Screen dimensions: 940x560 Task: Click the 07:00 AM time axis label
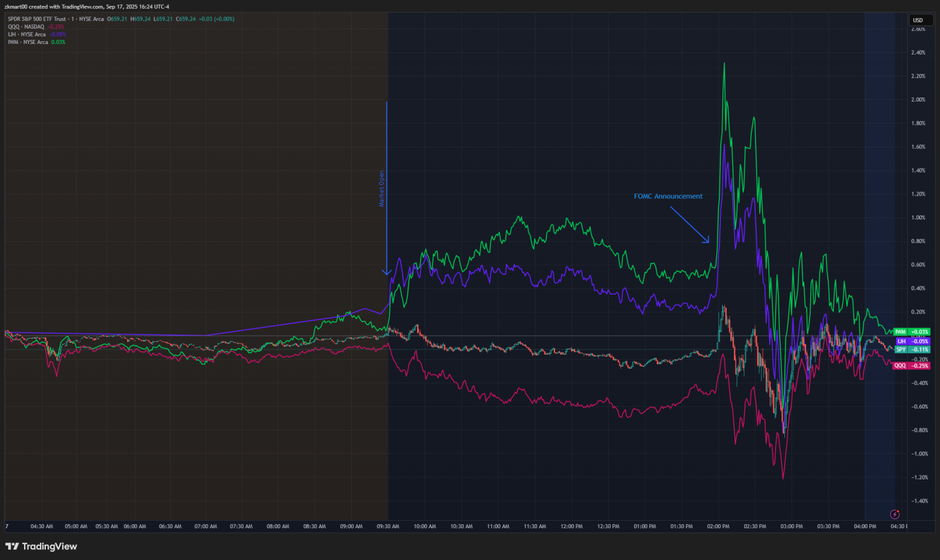(x=206, y=527)
